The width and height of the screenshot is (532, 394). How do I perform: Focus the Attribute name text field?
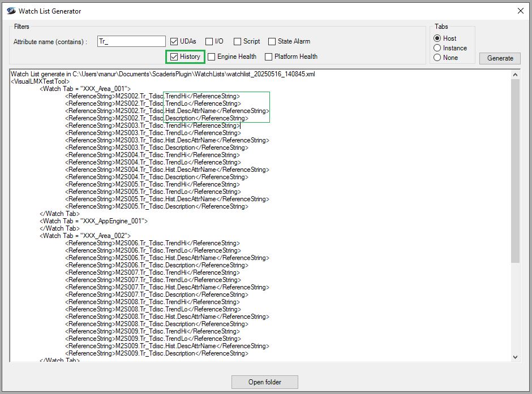click(131, 41)
